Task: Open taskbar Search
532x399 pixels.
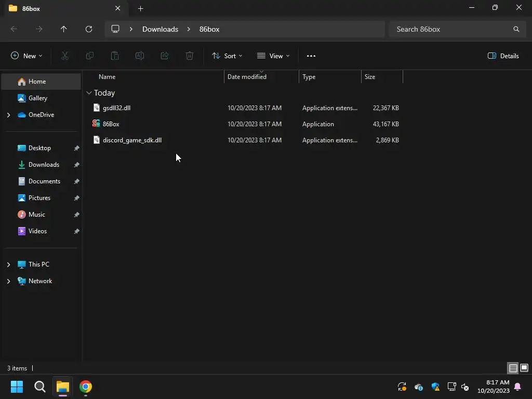Action: pos(39,387)
